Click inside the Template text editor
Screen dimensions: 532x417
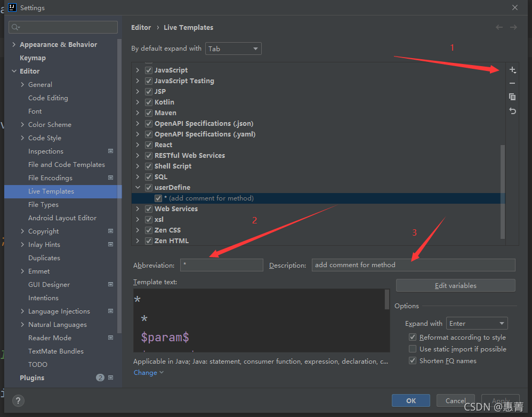click(259, 320)
